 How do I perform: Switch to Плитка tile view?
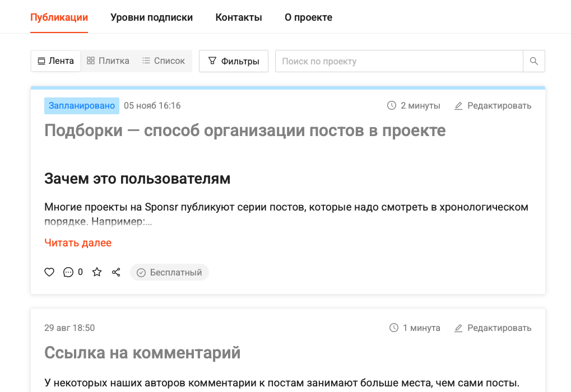pyautogui.click(x=108, y=61)
